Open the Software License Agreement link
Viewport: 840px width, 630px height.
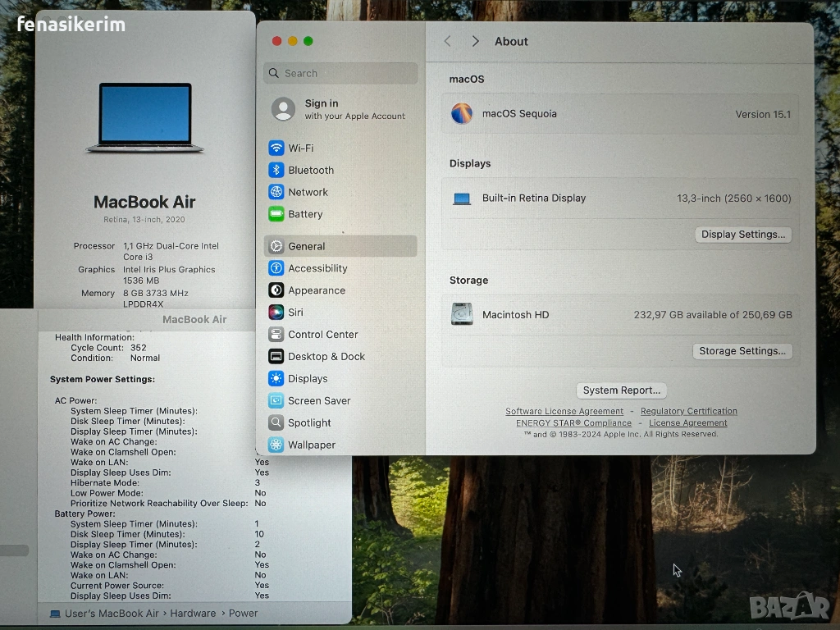tap(564, 412)
